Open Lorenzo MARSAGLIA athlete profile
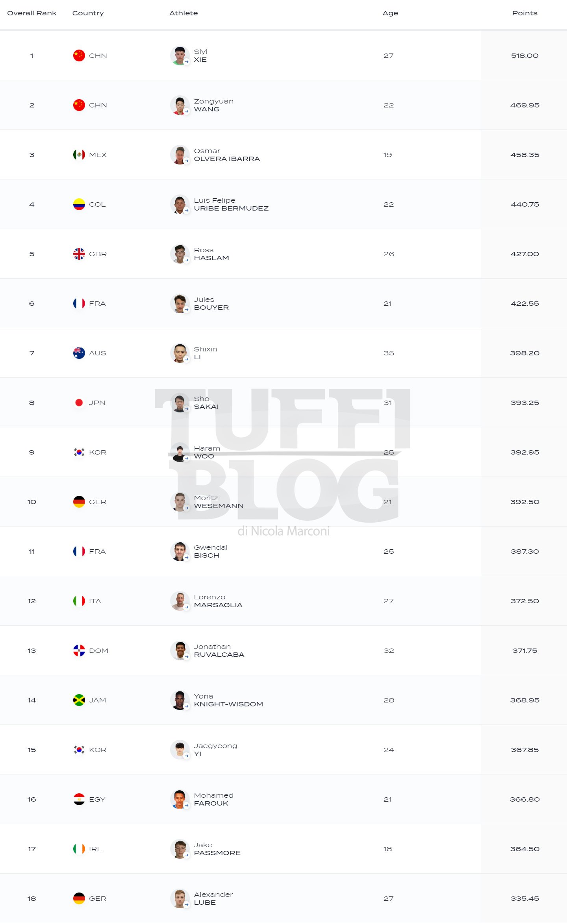Viewport: 567px width, 924px height. [218, 601]
